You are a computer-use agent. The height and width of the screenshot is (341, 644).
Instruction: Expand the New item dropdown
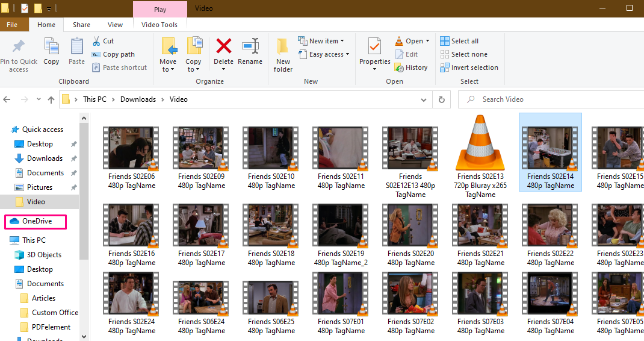point(321,41)
